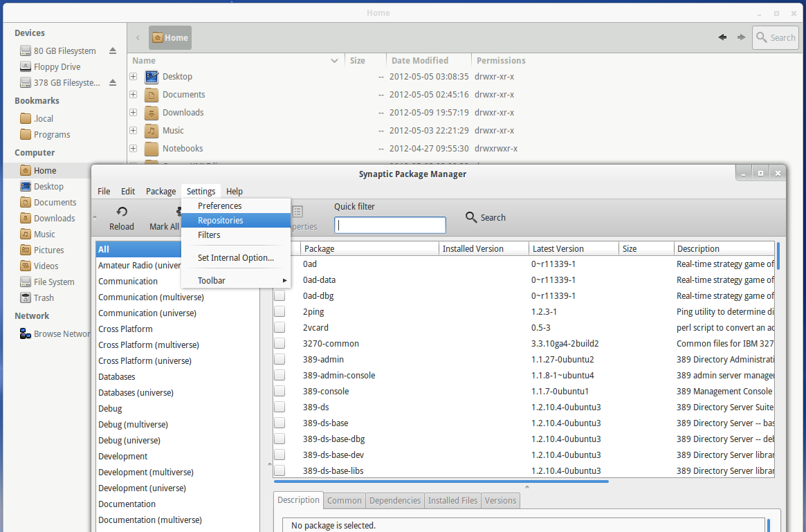
Task: Open File System in the sidebar
Action: [x=47, y=282]
